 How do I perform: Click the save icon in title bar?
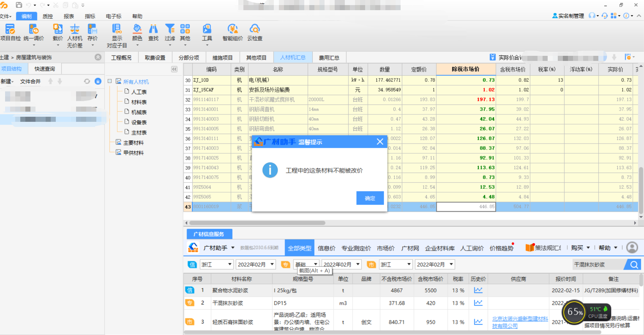point(19,5)
